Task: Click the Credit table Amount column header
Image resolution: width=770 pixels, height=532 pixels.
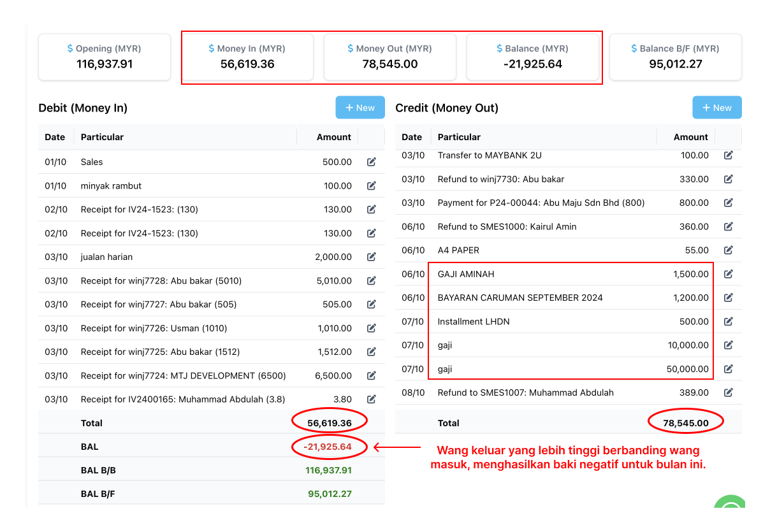Action: point(691,137)
